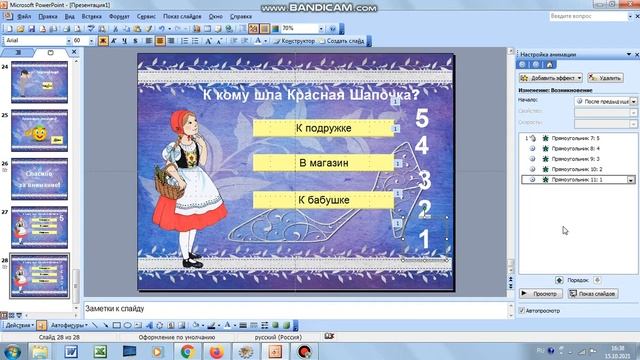
Task: Go back in the task pane
Action: pos(522,64)
